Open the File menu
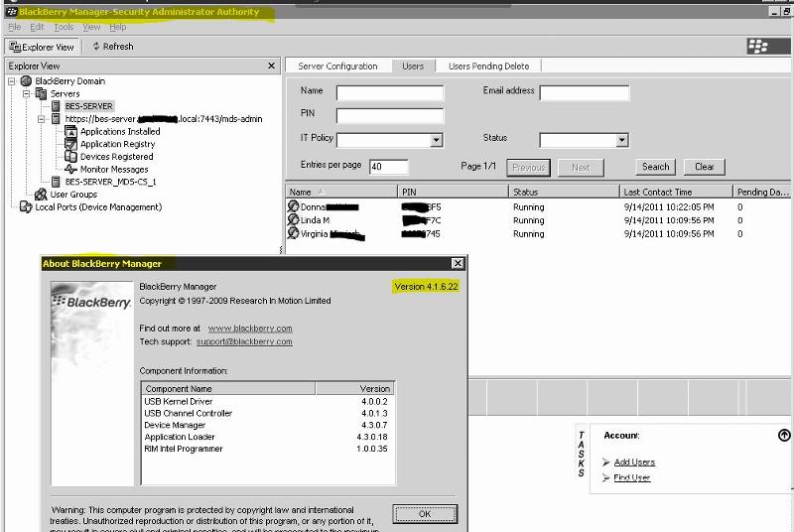 click(x=15, y=27)
